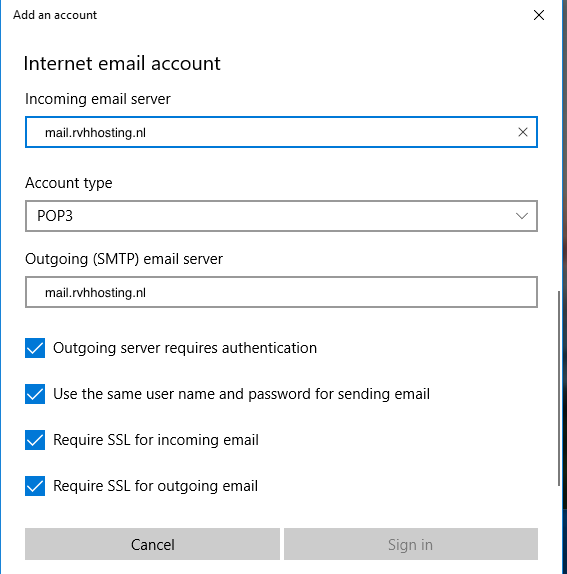Viewport: 567px width, 574px height.
Task: Click the Outgoing (SMTP) email server label
Action: (x=124, y=259)
